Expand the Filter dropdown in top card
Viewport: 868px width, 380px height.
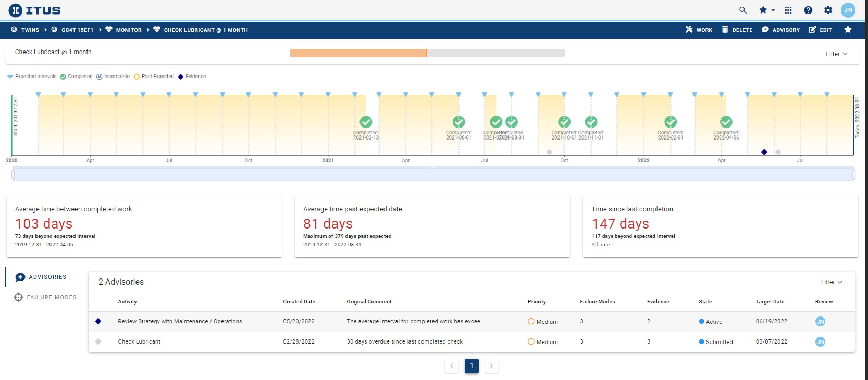pos(836,54)
